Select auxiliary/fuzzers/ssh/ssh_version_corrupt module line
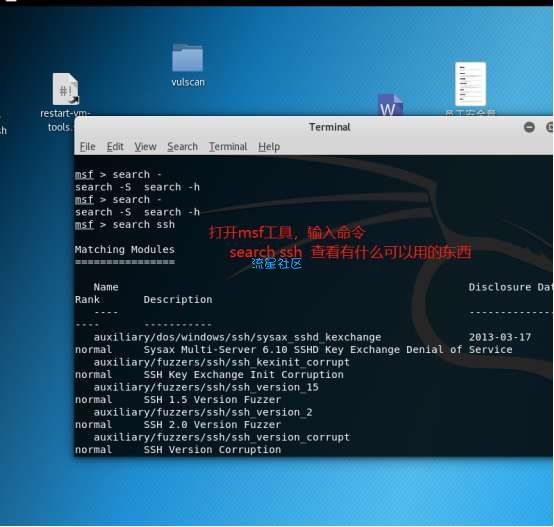 222,437
